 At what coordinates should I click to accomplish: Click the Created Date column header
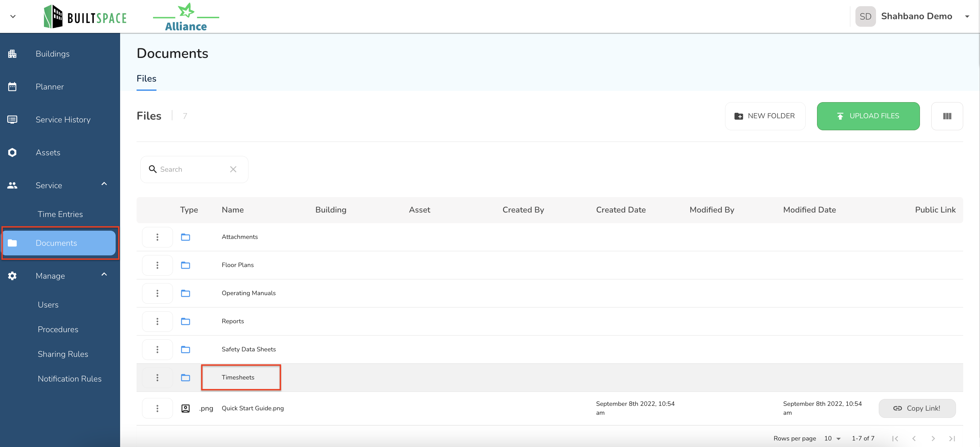(x=621, y=210)
